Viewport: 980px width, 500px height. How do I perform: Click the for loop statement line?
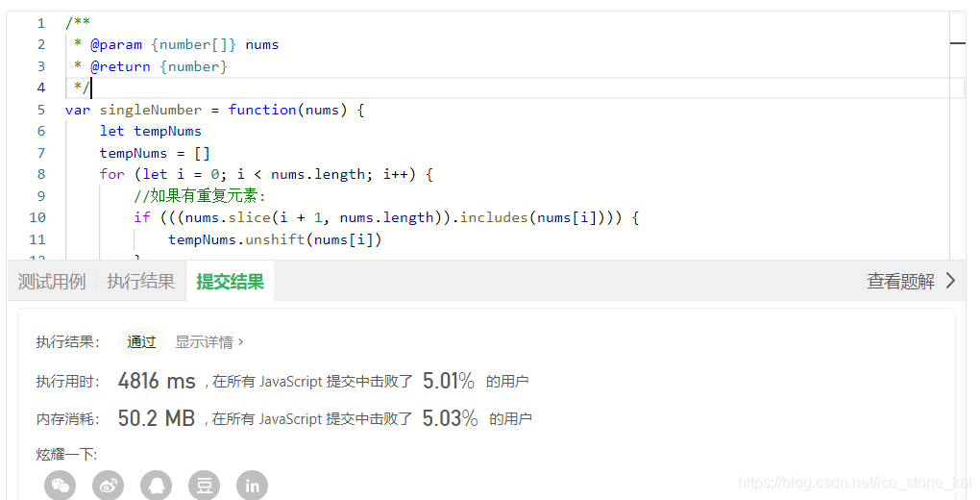[x=266, y=174]
